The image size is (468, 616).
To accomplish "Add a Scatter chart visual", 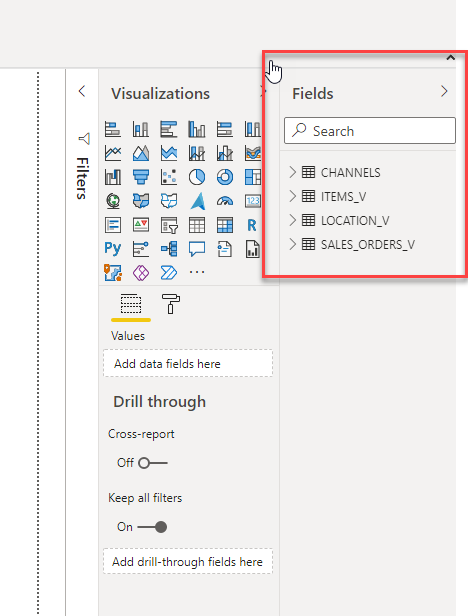I will click(169, 177).
